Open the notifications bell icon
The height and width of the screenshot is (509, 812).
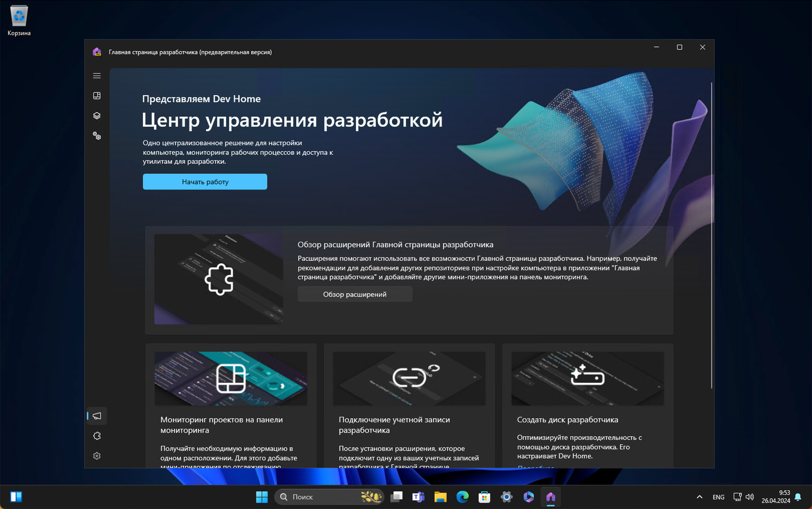[798, 497]
